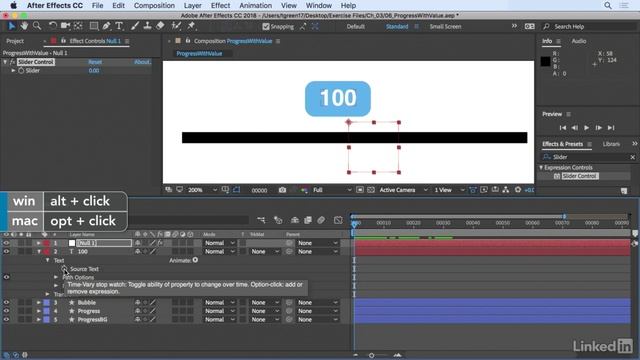Click the Source Text stopwatch
640x360 pixels.
click(x=64, y=269)
